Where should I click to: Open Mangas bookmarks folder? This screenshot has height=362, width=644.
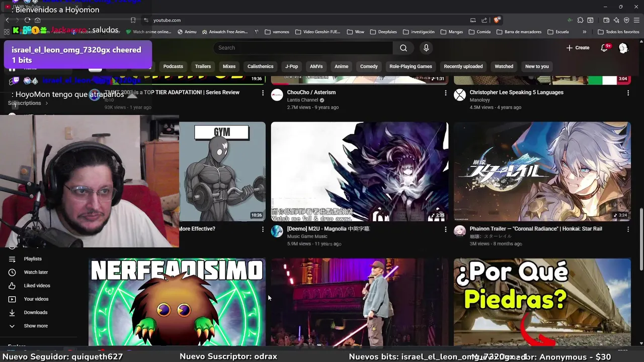(x=451, y=32)
